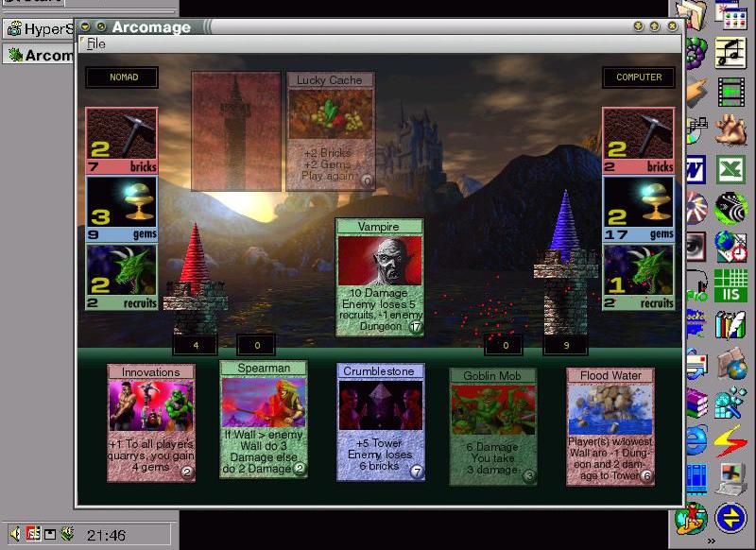Click the Nomad gems magic icon

121,208
